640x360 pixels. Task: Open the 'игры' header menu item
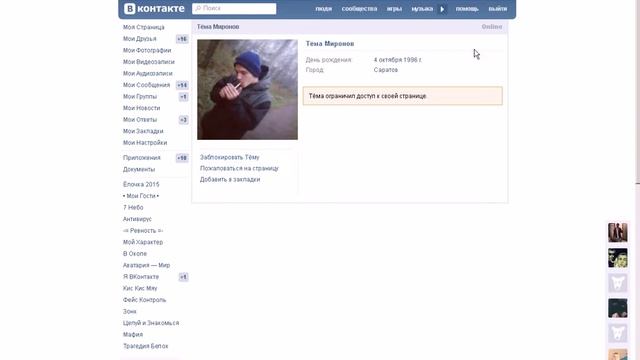[394, 9]
